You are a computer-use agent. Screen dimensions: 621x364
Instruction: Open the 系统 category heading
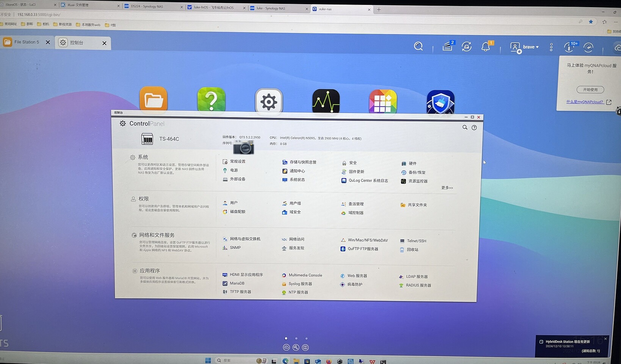143,157
